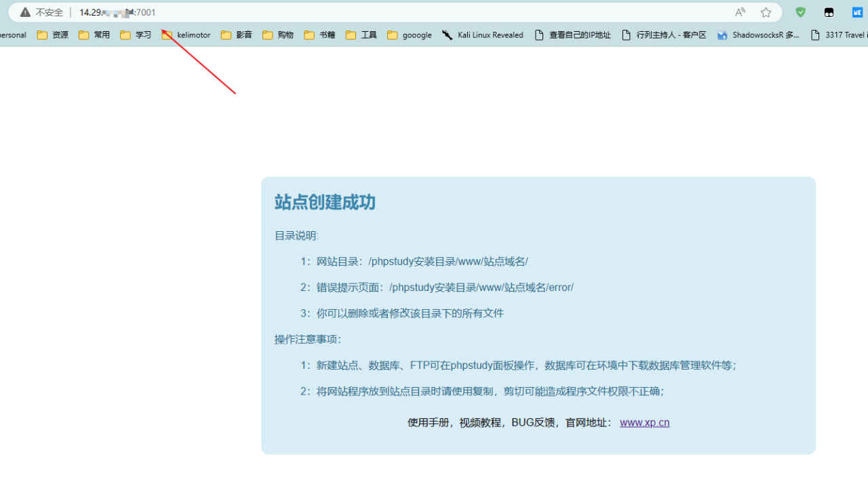Expand the 购物 bookmarks folder
The width and height of the screenshot is (868, 478).
click(x=277, y=35)
